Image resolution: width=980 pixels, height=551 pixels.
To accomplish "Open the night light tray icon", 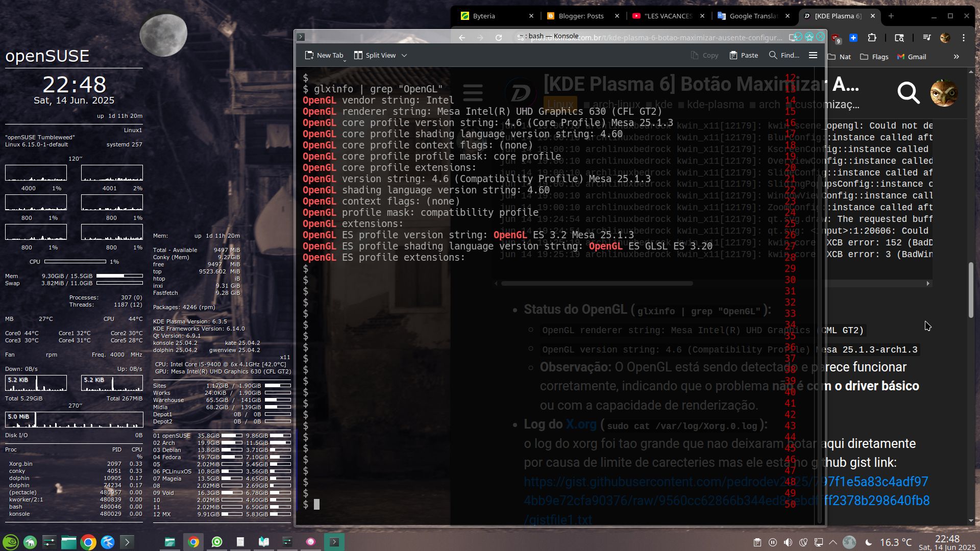I will (x=803, y=542).
